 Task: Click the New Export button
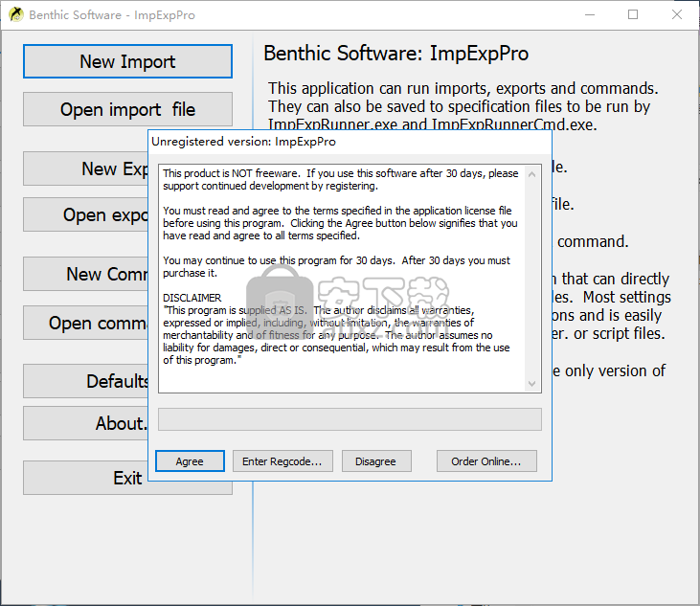pos(86,168)
